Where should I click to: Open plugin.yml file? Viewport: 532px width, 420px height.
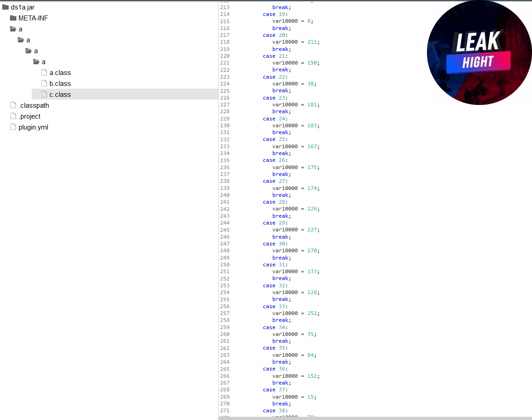tap(33, 127)
